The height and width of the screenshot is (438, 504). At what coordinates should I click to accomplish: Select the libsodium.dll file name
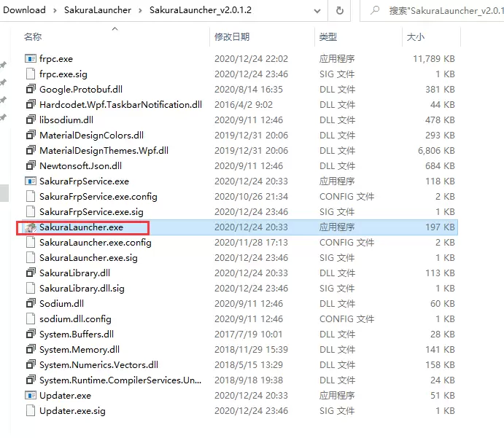[x=66, y=120]
